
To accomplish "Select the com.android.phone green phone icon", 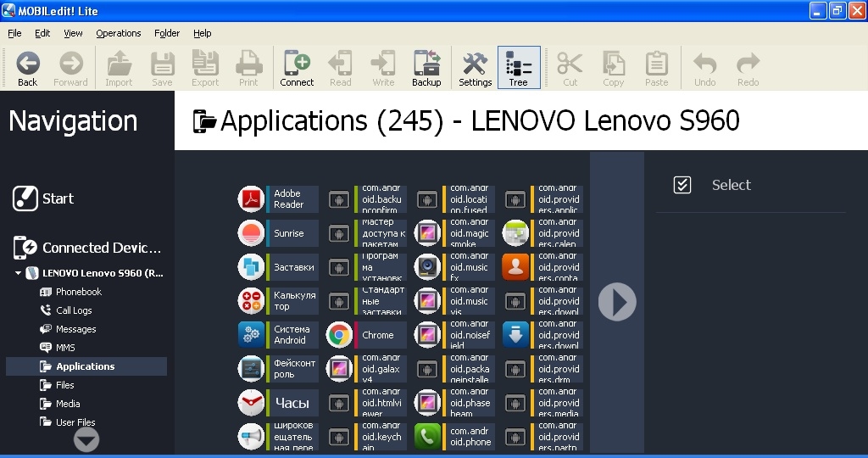I will coord(427,437).
